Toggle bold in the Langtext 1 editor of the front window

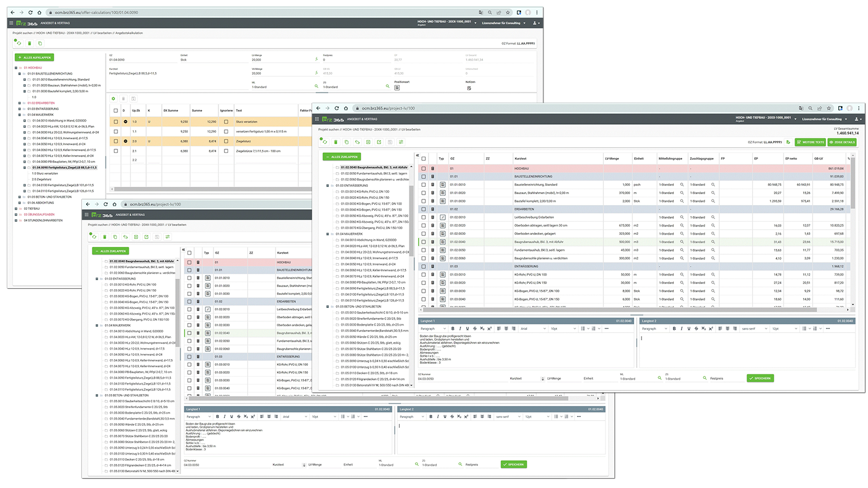pos(453,329)
